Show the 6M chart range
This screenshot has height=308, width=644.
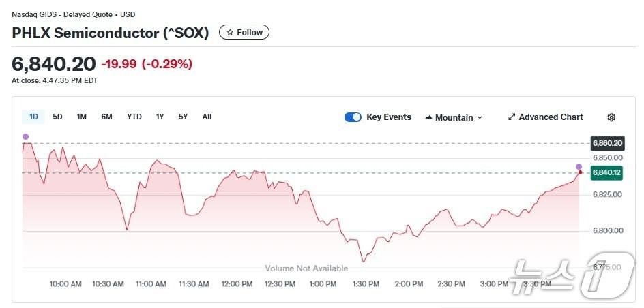pyautogui.click(x=106, y=117)
